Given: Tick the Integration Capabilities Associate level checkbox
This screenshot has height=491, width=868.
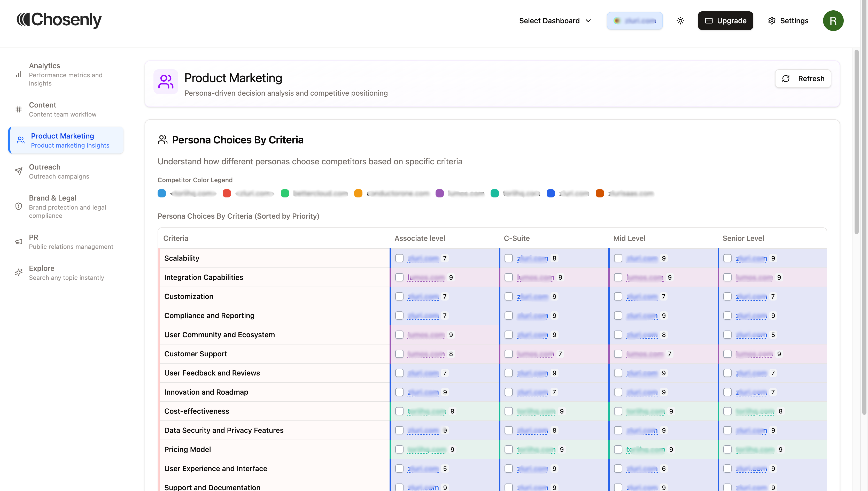Looking at the screenshot, I should click(x=399, y=278).
